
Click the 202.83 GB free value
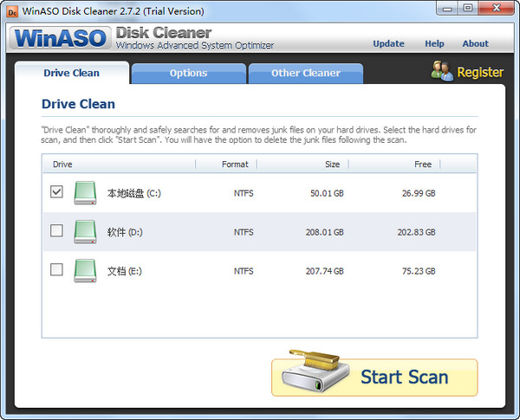click(x=417, y=232)
